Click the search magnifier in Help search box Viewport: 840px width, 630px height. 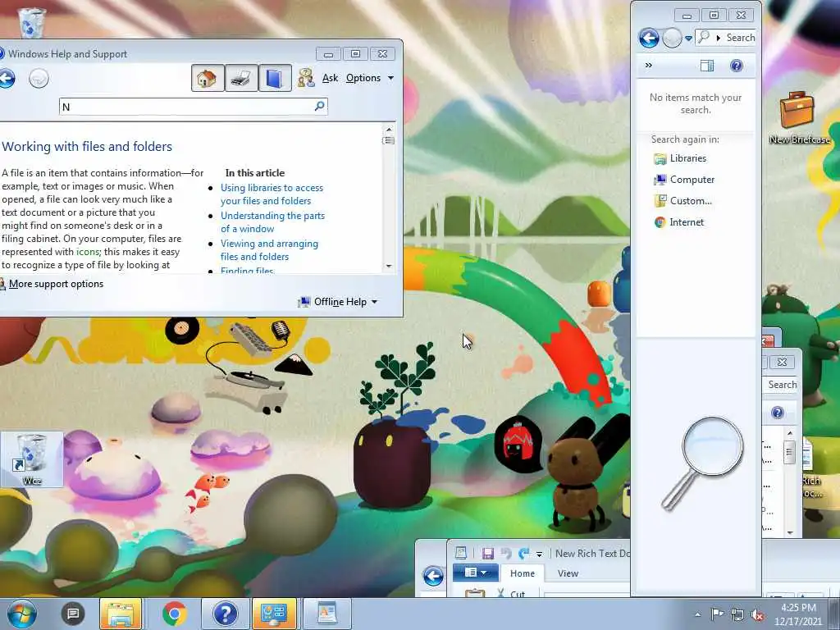(320, 106)
